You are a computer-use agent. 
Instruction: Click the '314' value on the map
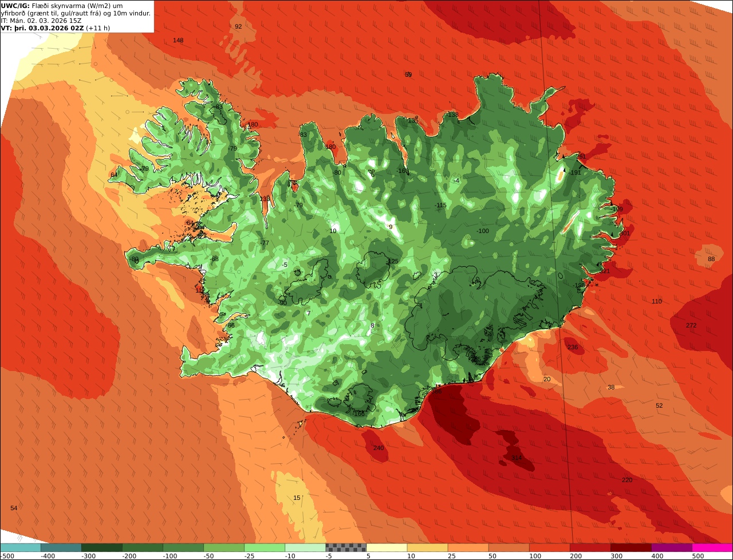pos(517,458)
